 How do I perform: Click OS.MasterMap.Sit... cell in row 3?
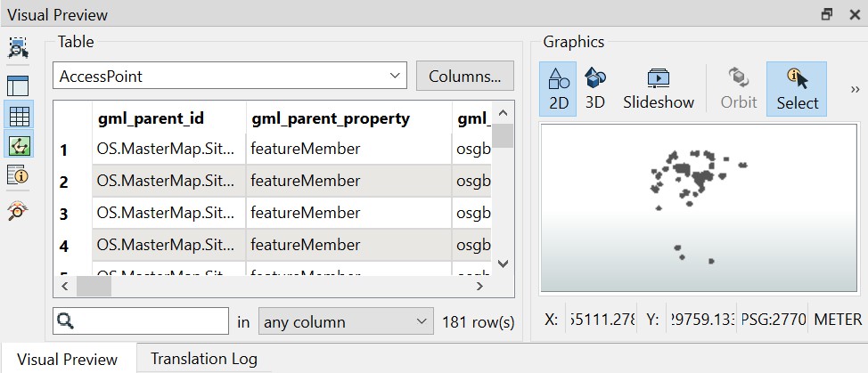[x=168, y=213]
